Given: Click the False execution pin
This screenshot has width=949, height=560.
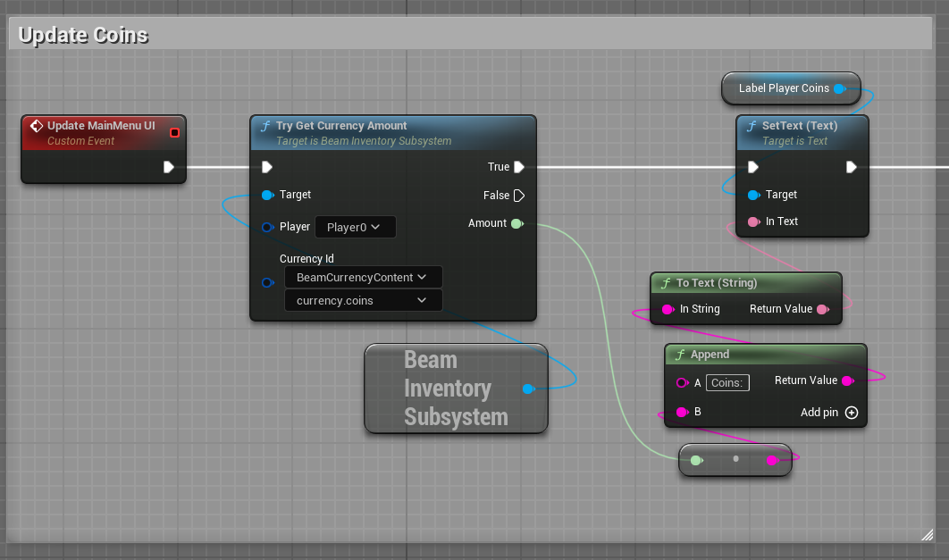Looking at the screenshot, I should click(518, 196).
